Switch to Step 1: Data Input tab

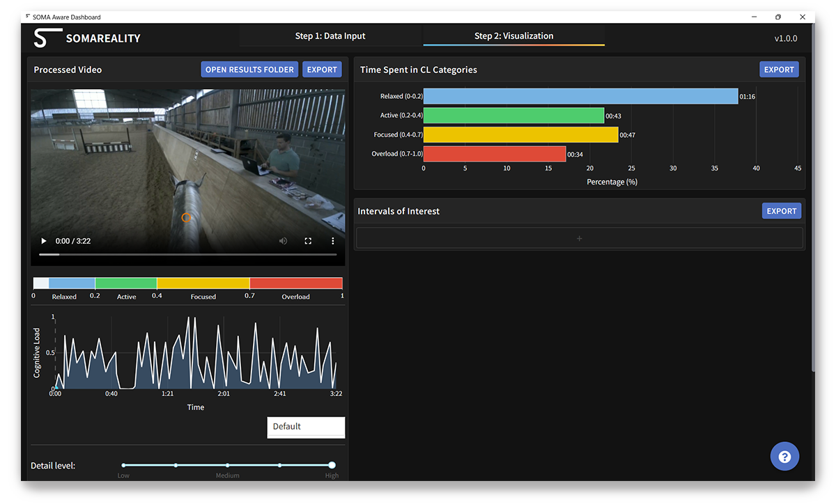(x=330, y=36)
